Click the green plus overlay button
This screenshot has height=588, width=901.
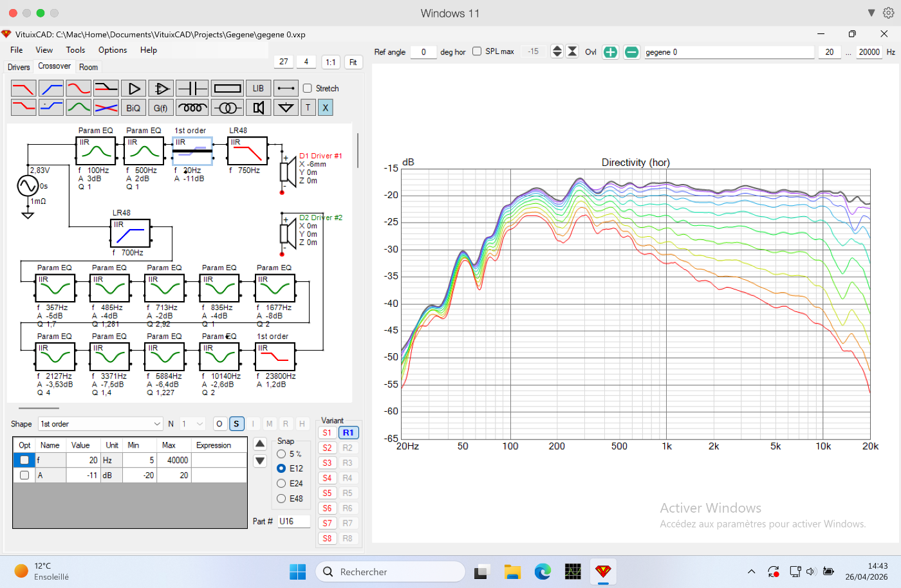tap(610, 52)
